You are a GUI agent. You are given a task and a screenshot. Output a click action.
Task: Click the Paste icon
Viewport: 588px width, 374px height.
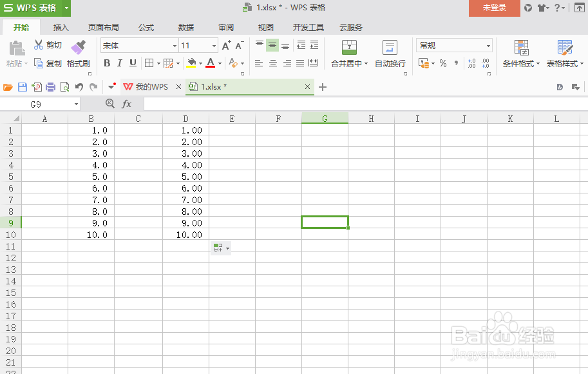pos(17,48)
